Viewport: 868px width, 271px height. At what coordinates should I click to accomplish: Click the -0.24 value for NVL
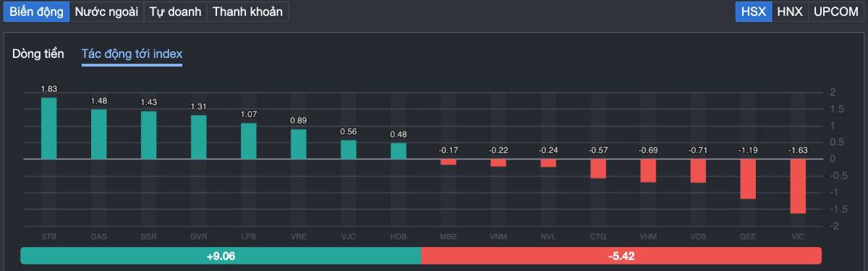(548, 150)
